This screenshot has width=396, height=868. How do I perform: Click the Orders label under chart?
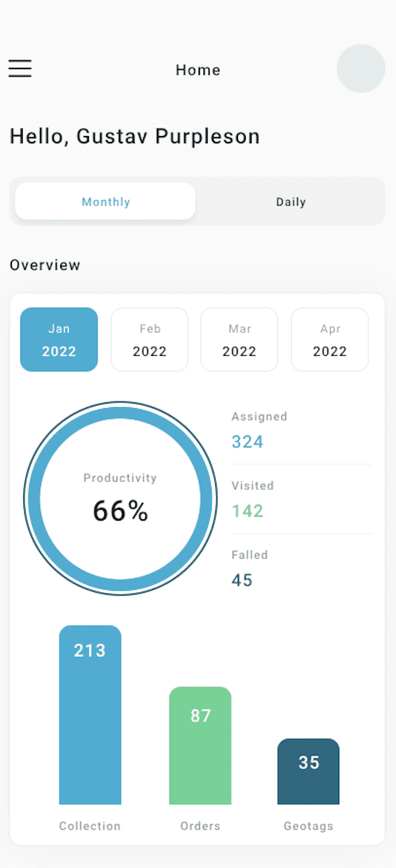pyautogui.click(x=200, y=826)
